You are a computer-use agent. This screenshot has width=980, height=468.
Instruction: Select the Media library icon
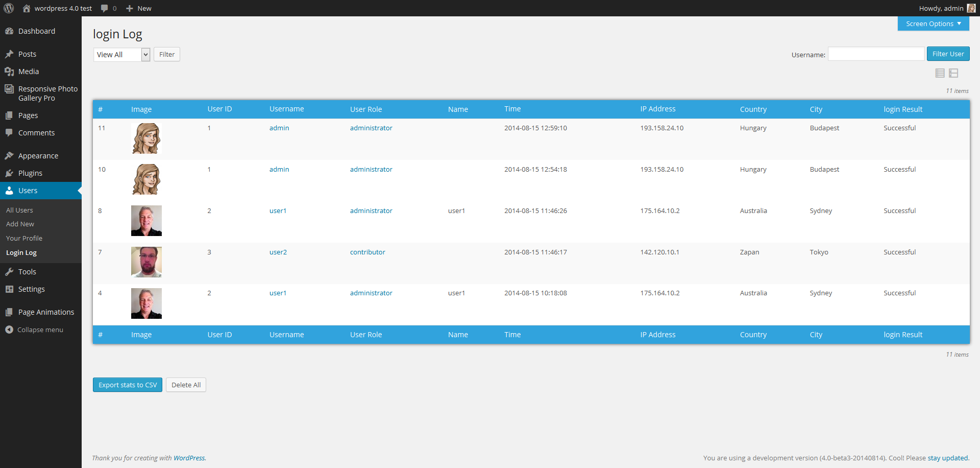10,72
